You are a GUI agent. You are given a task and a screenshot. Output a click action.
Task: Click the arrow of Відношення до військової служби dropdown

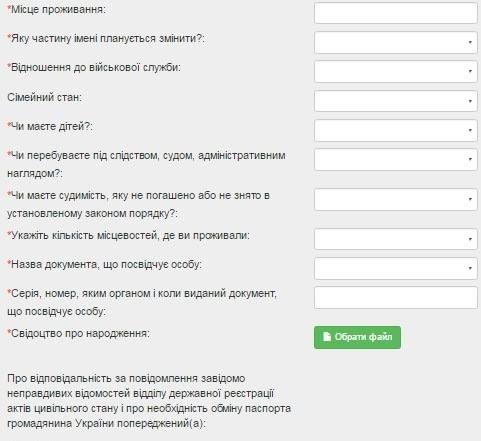[x=470, y=71]
